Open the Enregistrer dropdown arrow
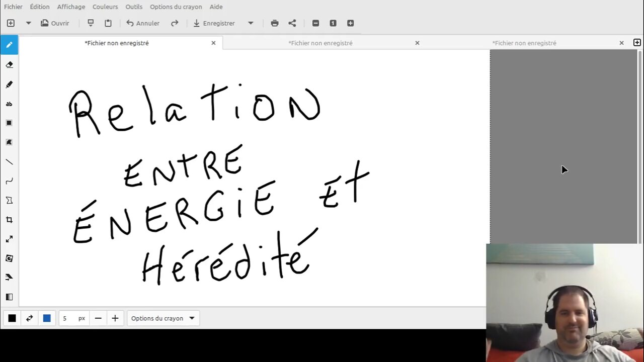Screen dimensions: 644x362 coord(251,23)
